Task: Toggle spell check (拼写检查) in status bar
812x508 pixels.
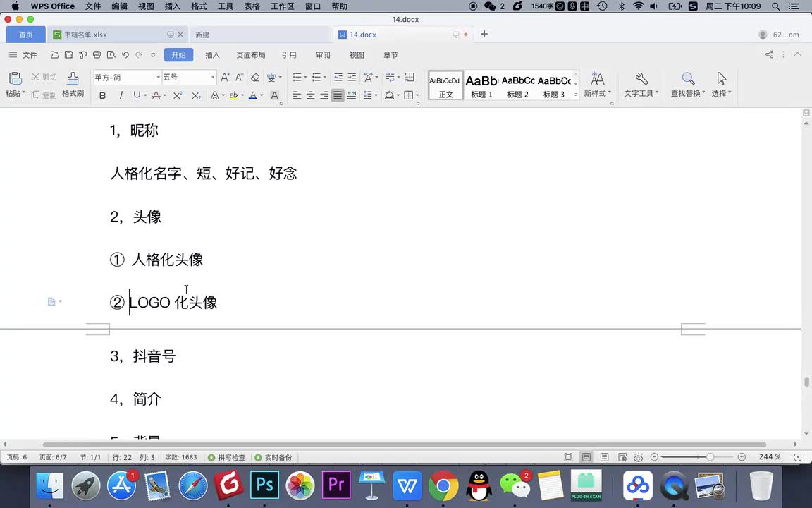Action: (x=226, y=457)
